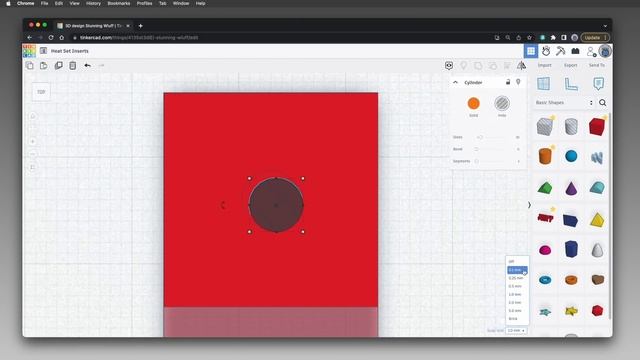The image size is (640, 360).
Task: Open Blocks pickaxe mode
Action: pos(560,51)
